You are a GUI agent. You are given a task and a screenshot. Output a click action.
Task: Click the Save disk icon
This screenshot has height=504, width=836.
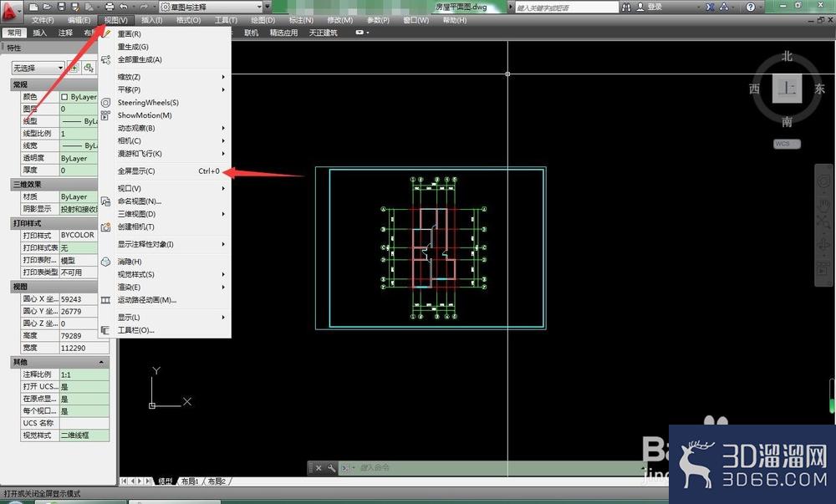[61, 7]
